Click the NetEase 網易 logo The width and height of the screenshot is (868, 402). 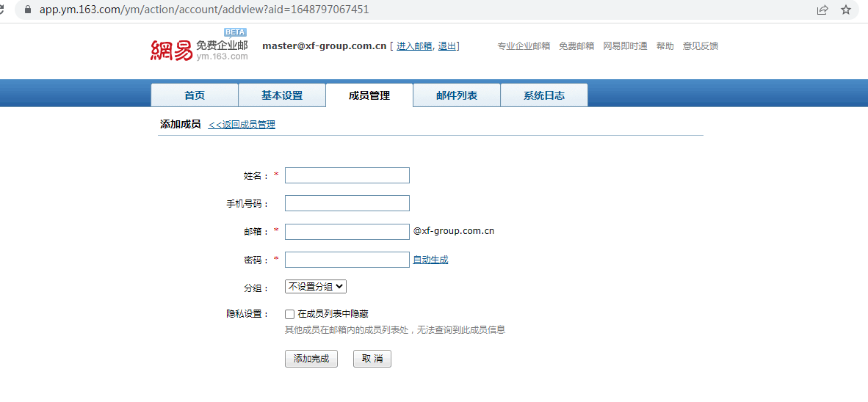coord(172,51)
